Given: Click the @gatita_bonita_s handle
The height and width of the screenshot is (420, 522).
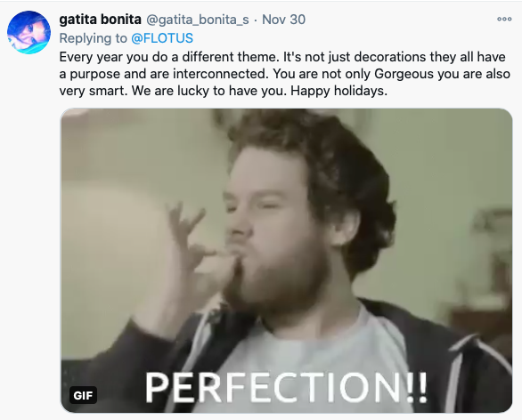Looking at the screenshot, I should 198,20.
